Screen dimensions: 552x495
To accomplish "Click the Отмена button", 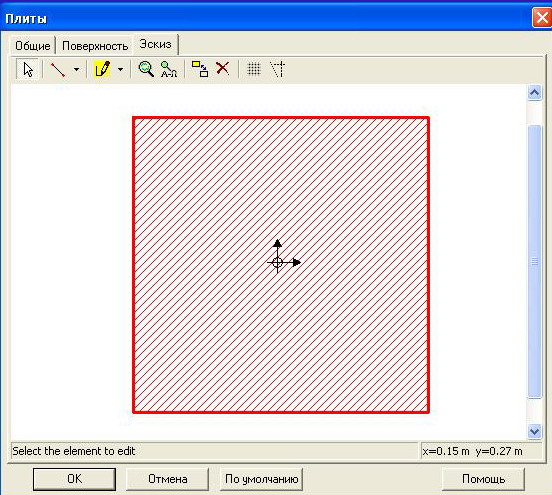I will (168, 479).
